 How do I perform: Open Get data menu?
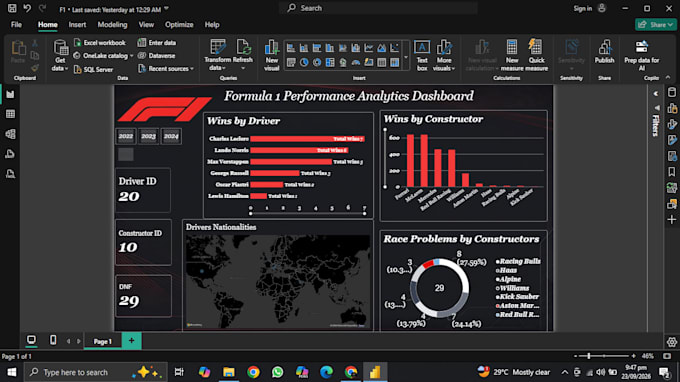click(60, 56)
